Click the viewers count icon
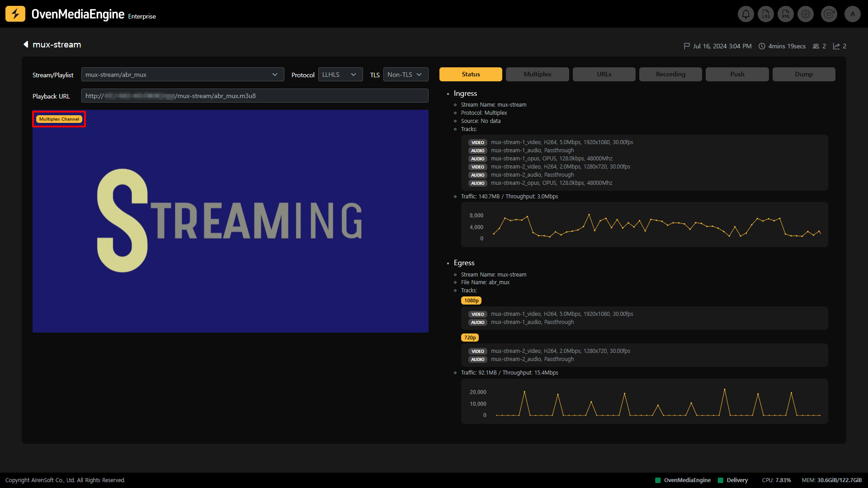868x488 pixels. coord(816,46)
